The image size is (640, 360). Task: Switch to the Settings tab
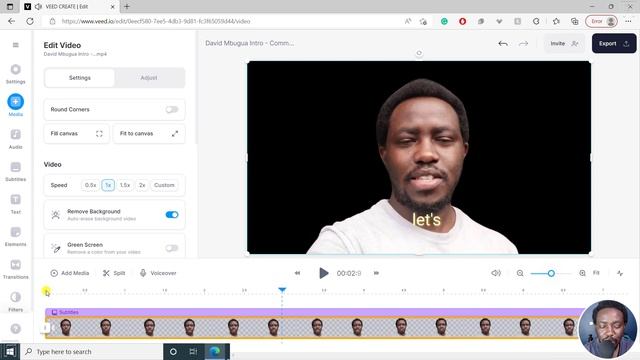[80, 78]
